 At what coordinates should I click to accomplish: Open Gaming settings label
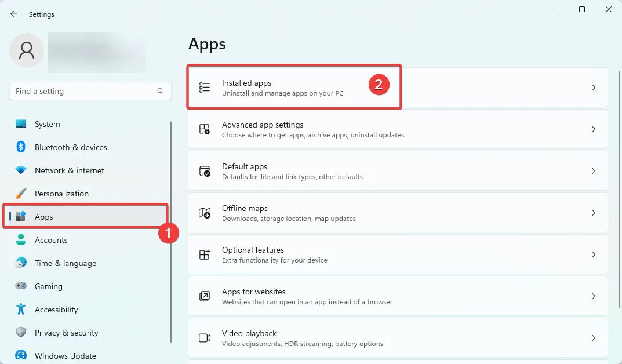[x=48, y=286]
